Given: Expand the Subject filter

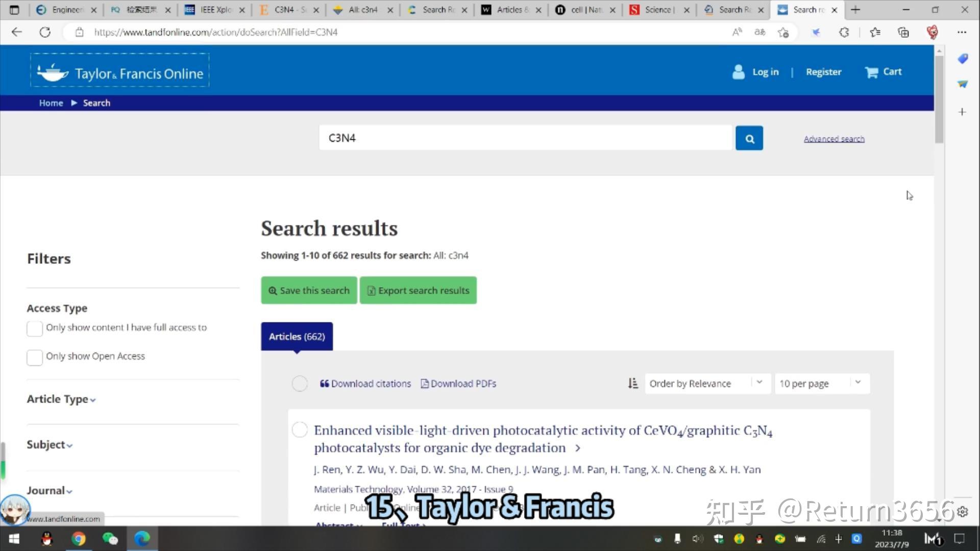Looking at the screenshot, I should (x=50, y=444).
